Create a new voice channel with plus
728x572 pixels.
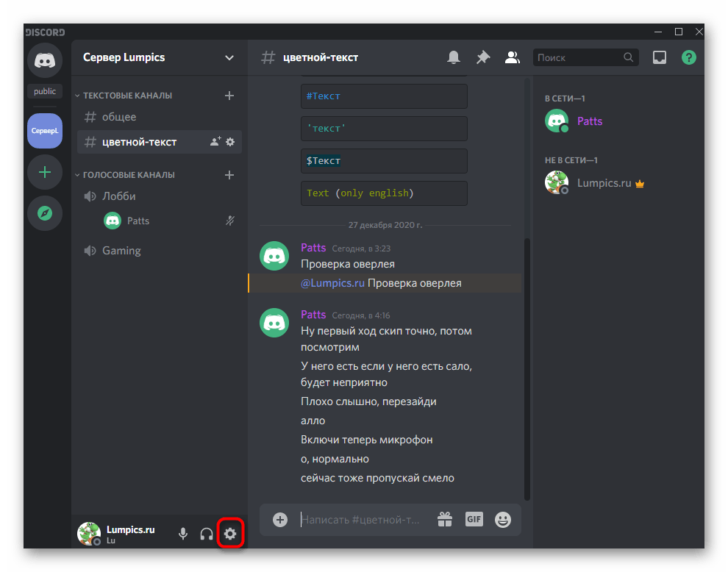coord(229,175)
